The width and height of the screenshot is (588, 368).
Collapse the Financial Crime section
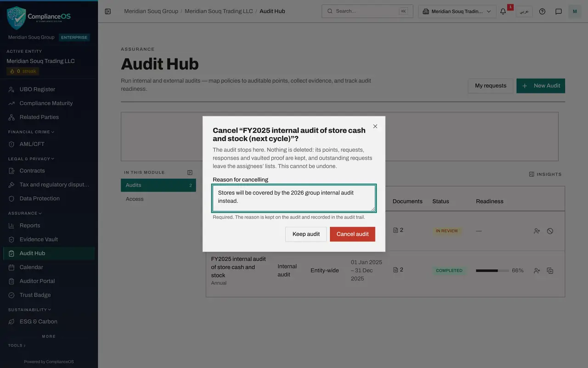tap(31, 132)
